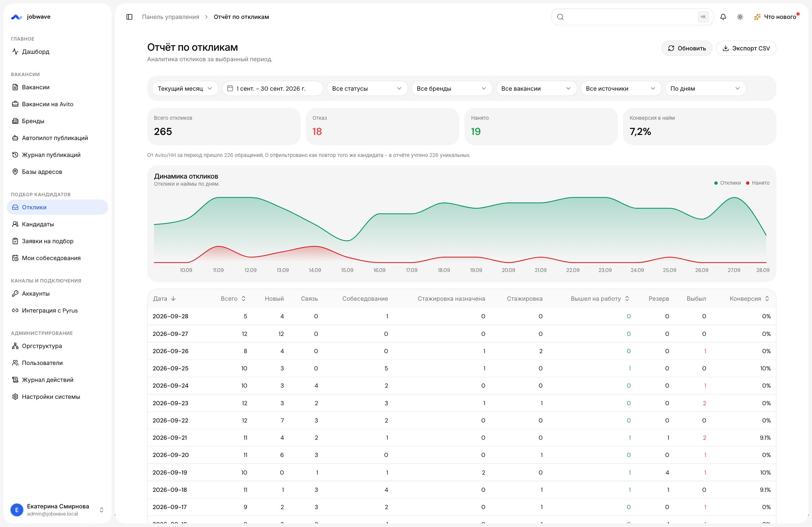Open the Все источники dropdown
812x527 pixels.
pyautogui.click(x=621, y=88)
